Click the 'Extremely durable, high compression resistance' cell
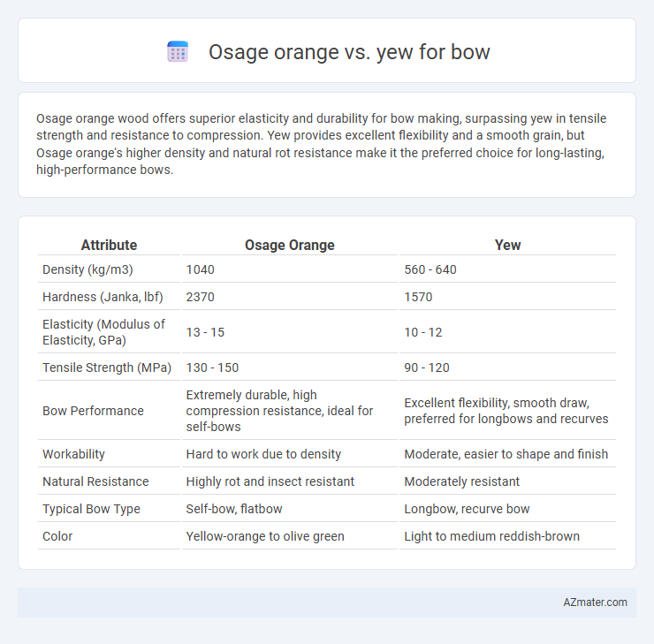This screenshot has height=644, width=654. 279,411
